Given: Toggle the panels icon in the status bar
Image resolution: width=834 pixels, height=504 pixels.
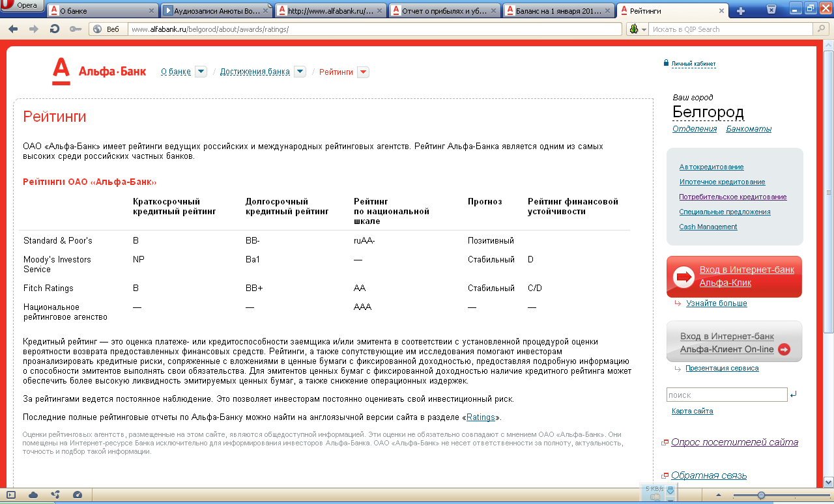Looking at the screenshot, I should coord(11,495).
